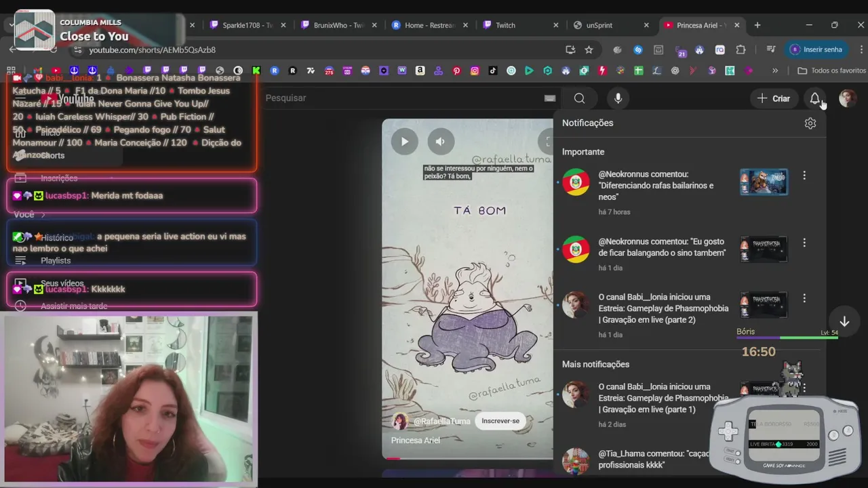Open Assistir mais tarde in sidebar
Image resolution: width=868 pixels, height=488 pixels.
click(74, 306)
